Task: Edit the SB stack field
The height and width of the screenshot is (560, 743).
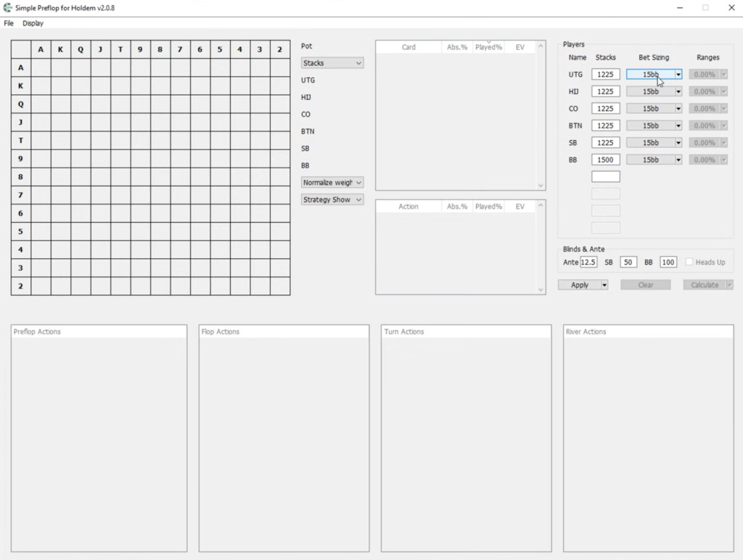Action: pos(606,143)
